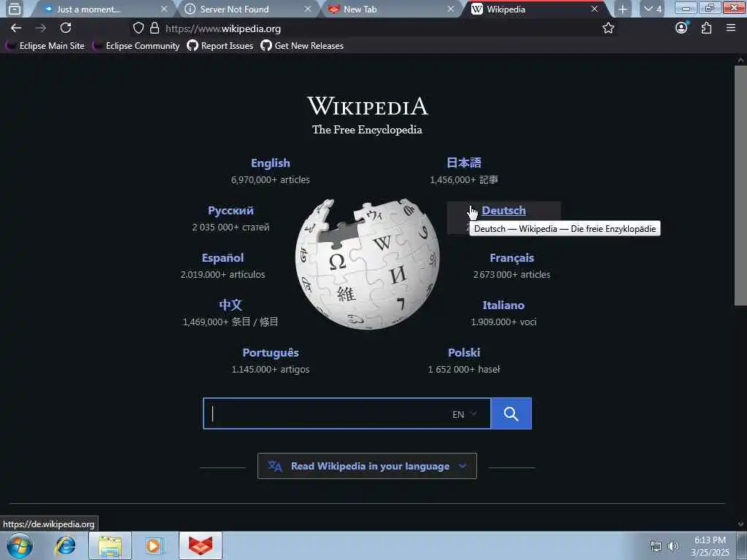Open the Italiano Wikipedia link
Viewport: 747px width, 560px height.
(503, 306)
